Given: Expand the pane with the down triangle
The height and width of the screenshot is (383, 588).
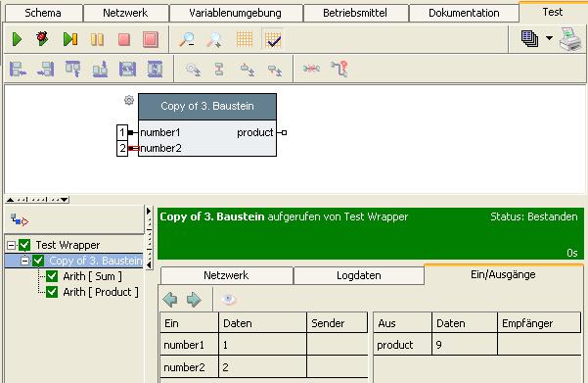Looking at the screenshot, I should 65,200.
